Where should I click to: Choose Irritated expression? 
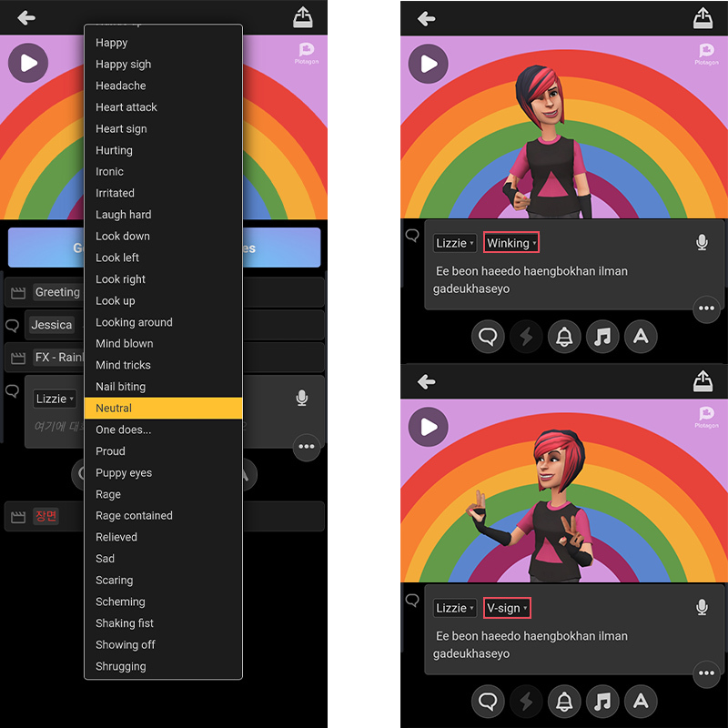tap(163, 193)
